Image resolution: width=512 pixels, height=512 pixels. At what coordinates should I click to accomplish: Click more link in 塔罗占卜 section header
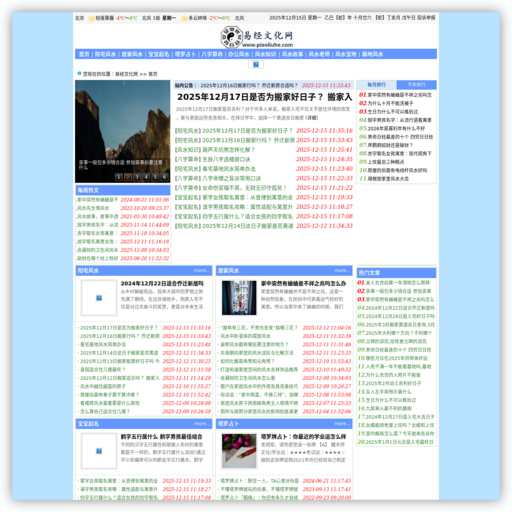342,424
